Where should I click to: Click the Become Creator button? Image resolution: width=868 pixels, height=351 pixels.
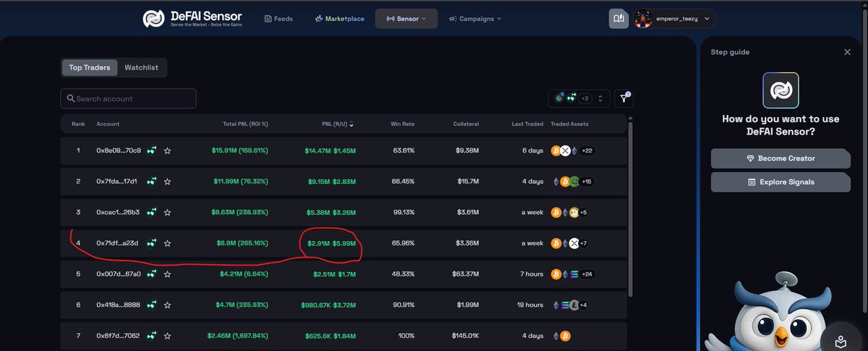point(780,158)
